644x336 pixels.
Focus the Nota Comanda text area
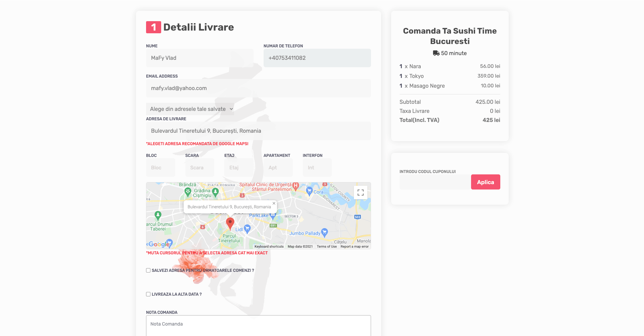259,326
